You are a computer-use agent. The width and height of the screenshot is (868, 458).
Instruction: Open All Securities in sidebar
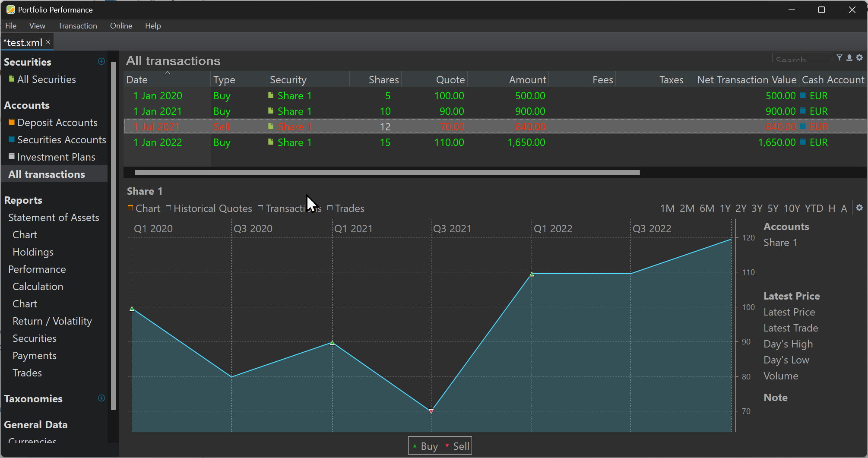[x=47, y=79]
